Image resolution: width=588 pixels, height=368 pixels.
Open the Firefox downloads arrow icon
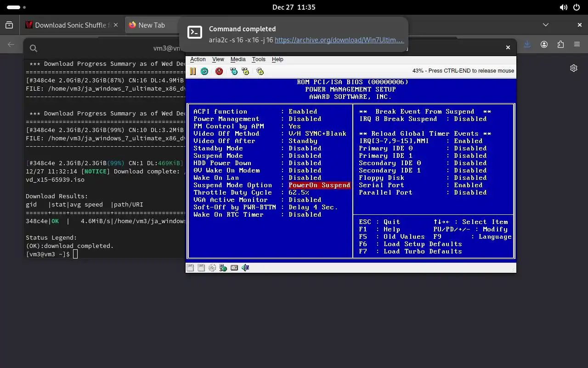click(x=527, y=44)
